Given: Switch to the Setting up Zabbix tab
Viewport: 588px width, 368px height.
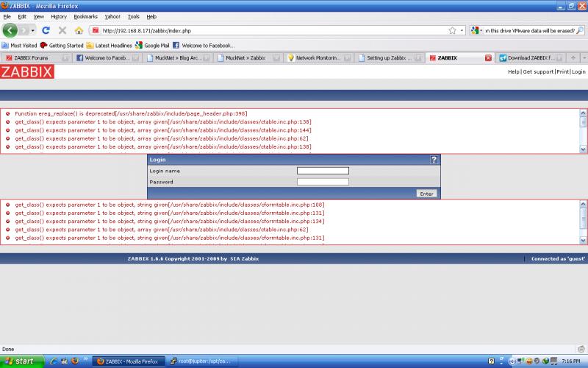Looking at the screenshot, I should click(x=390, y=58).
